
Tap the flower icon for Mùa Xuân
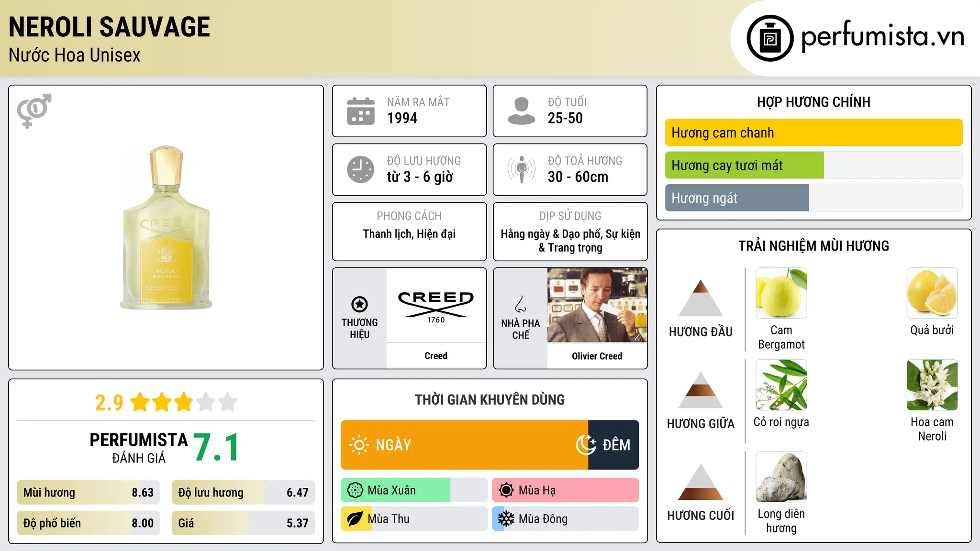pos(355,490)
